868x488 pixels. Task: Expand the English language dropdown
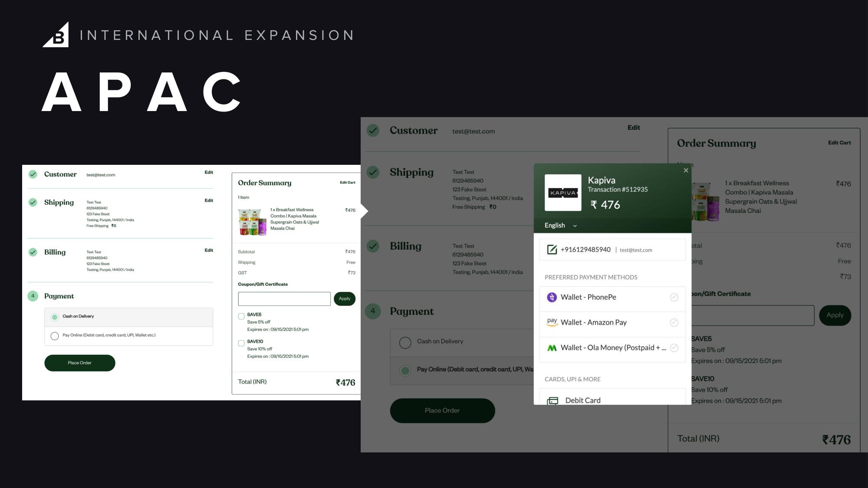[x=560, y=225]
